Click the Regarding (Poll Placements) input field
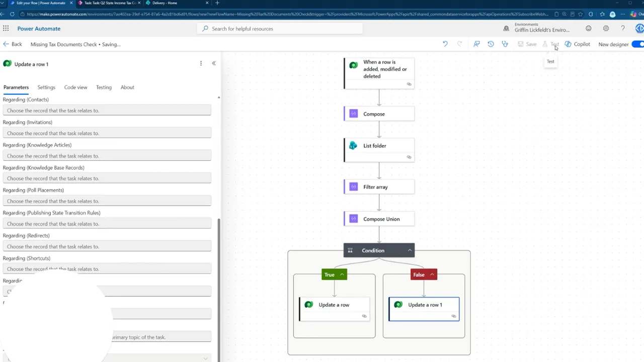Image resolution: width=644 pixels, height=362 pixels. (107, 201)
